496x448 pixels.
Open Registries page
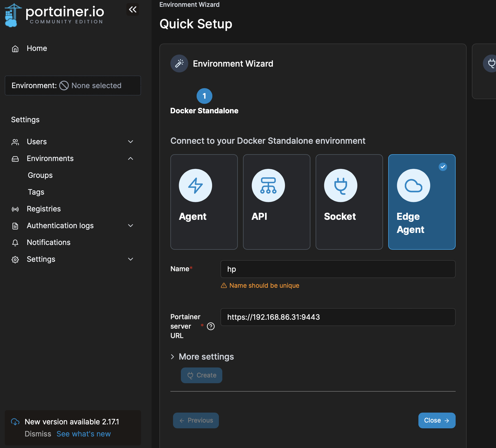tap(44, 209)
